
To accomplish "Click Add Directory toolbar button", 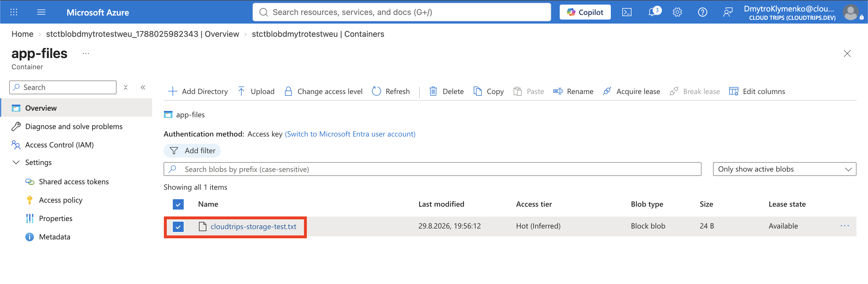I will pos(198,91).
